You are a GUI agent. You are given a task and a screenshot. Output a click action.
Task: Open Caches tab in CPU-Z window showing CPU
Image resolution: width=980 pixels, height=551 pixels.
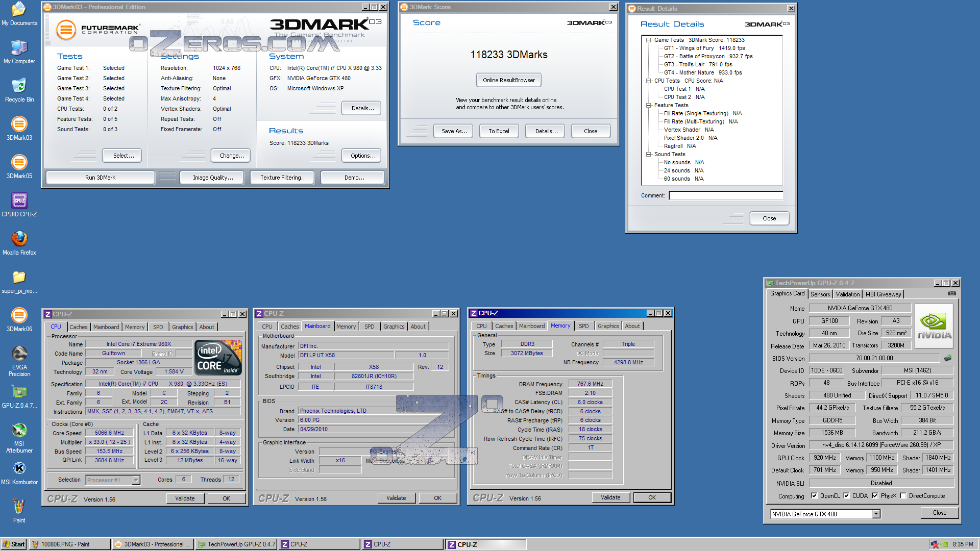78,327
